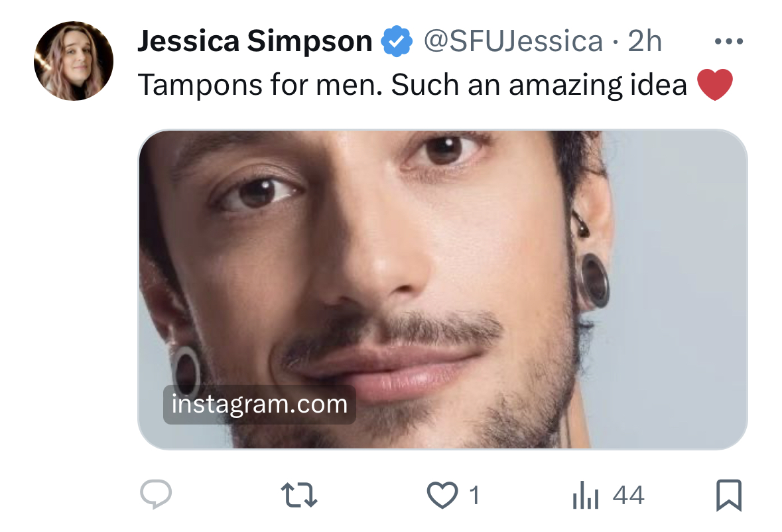Viewport: 782px width, 532px height.
Task: Repost the tweet with the retweet icon
Action: [298, 495]
